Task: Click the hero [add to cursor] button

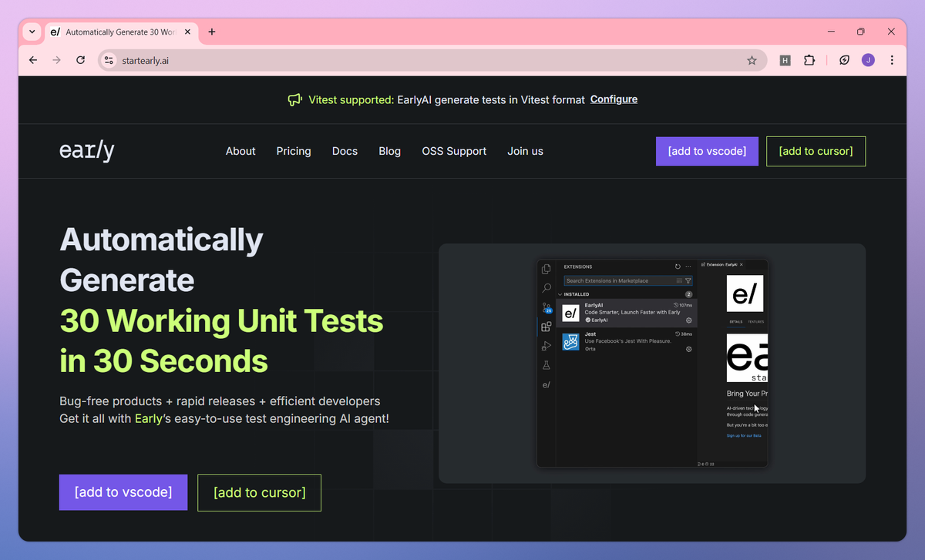Action: pos(259,492)
